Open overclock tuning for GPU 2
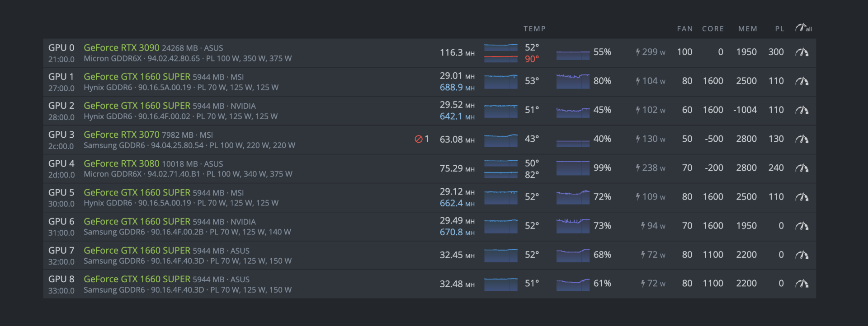 802,110
